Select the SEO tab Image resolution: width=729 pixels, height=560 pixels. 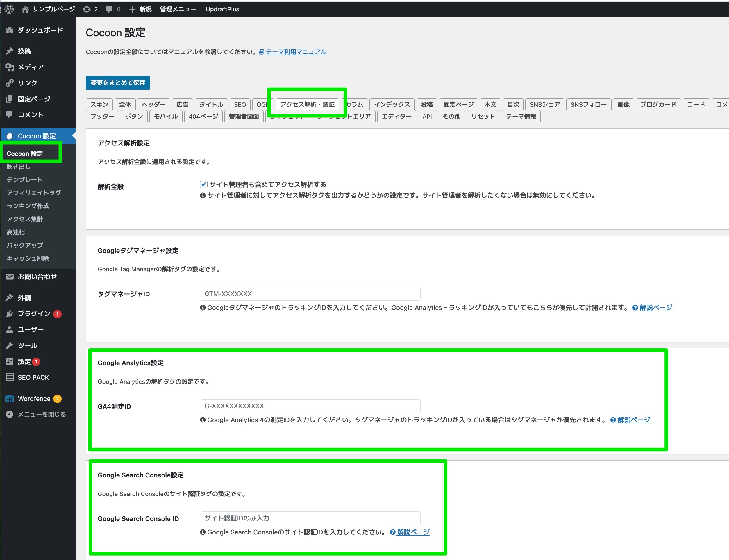240,105
